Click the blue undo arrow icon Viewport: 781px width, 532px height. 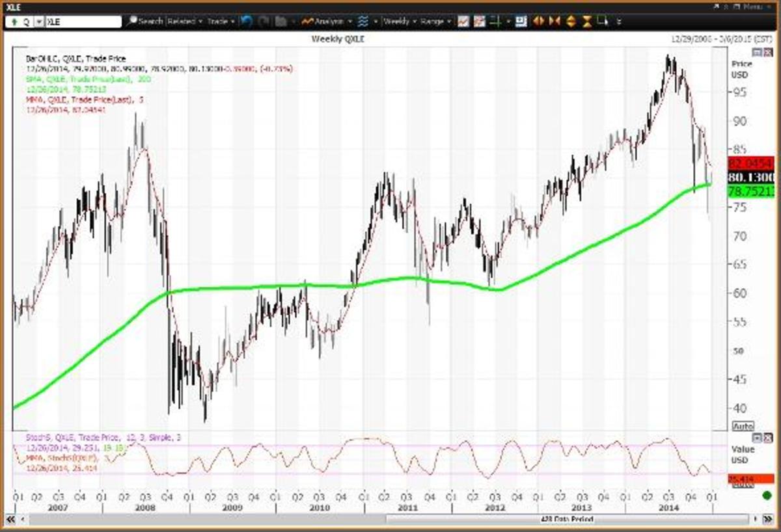[x=246, y=21]
